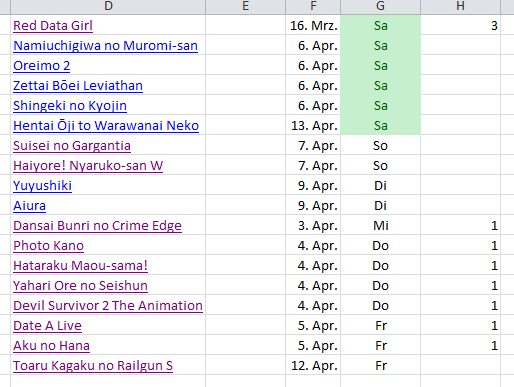The height and width of the screenshot is (387, 514).
Task: Select Do cell in Photo Kano row
Action: pyautogui.click(x=380, y=246)
